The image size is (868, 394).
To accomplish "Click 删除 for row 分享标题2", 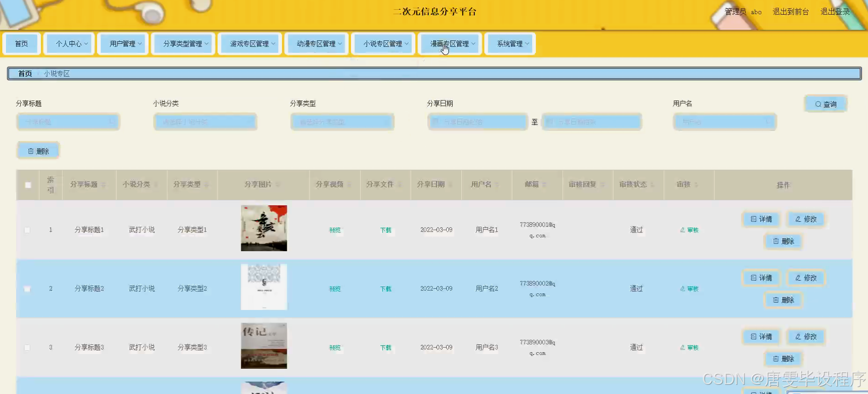I will (x=783, y=300).
